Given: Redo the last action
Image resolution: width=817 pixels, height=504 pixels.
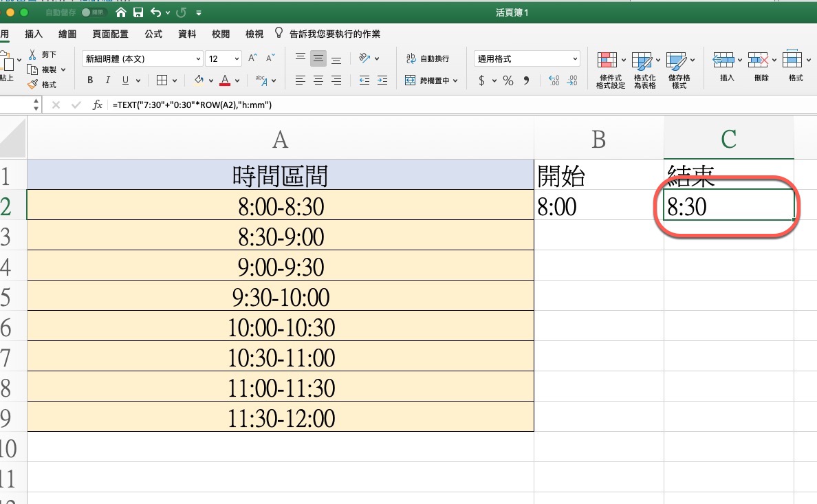Looking at the screenshot, I should click(182, 12).
